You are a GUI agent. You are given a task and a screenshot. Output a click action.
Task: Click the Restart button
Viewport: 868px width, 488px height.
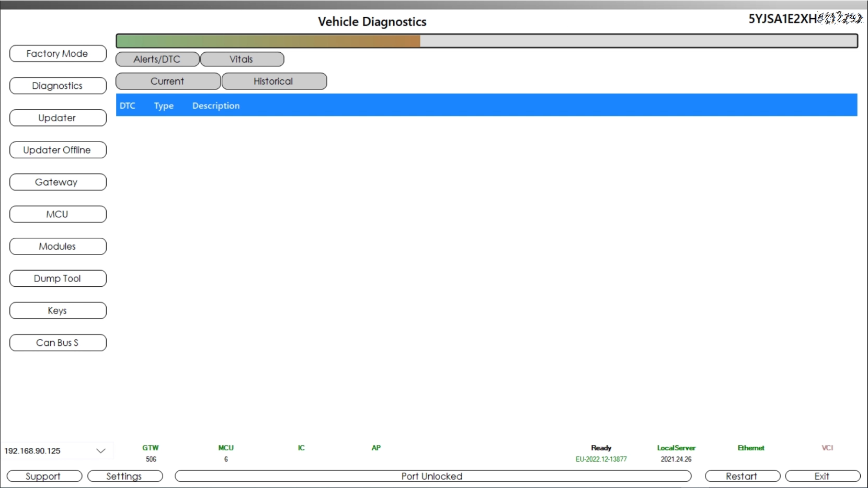[x=742, y=476]
